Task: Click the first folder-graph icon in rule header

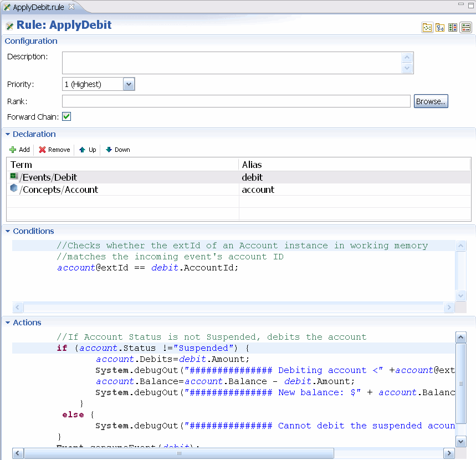Action: (x=427, y=28)
